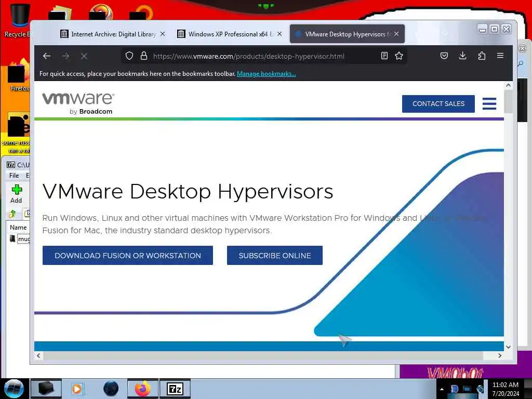532x399 pixels.
Task: Close the Windows XP Professional x64 tab
Action: point(279,34)
